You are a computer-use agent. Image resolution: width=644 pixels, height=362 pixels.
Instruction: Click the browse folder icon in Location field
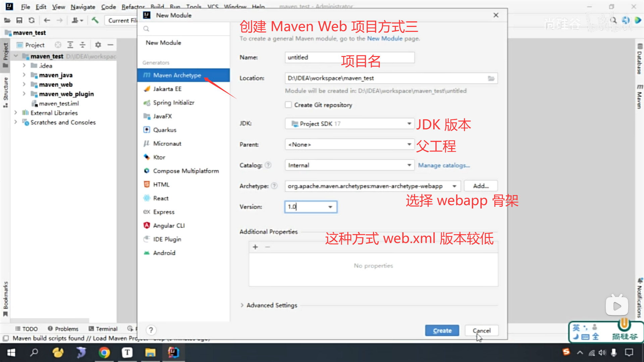pyautogui.click(x=491, y=78)
